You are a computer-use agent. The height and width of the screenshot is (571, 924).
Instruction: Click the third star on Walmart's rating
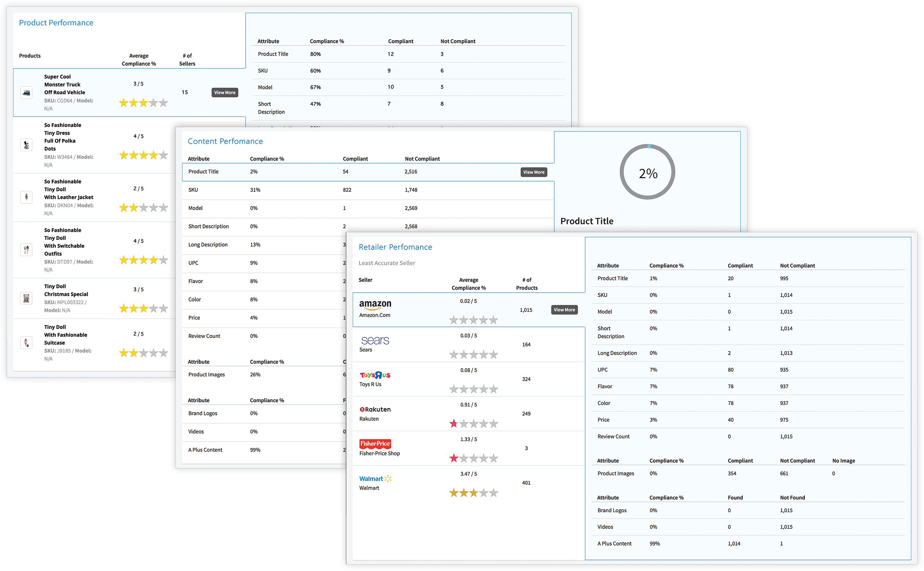(473, 492)
